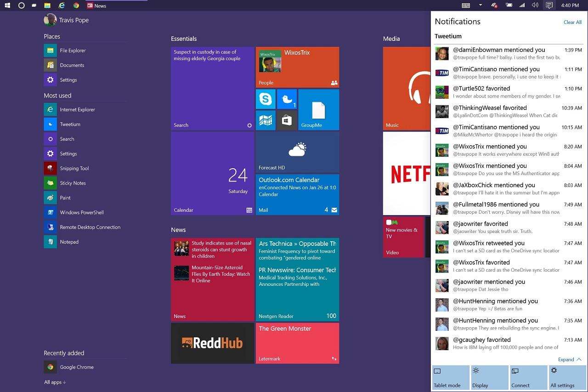Open the Calendar tile showing 24 Saturday
The height and width of the screenshot is (392, 588).
point(212,173)
